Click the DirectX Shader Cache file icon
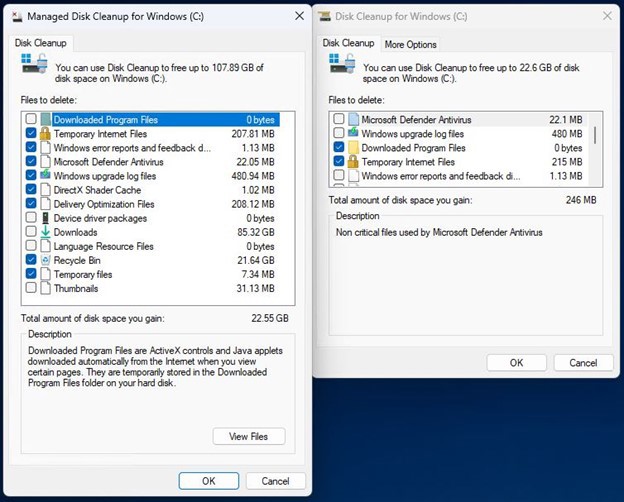624x502 pixels. 45,190
